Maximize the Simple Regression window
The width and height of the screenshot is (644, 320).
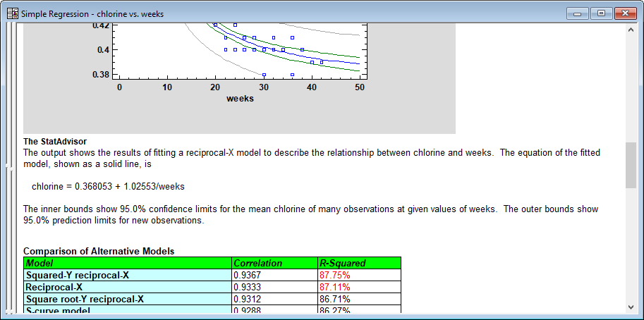601,13
